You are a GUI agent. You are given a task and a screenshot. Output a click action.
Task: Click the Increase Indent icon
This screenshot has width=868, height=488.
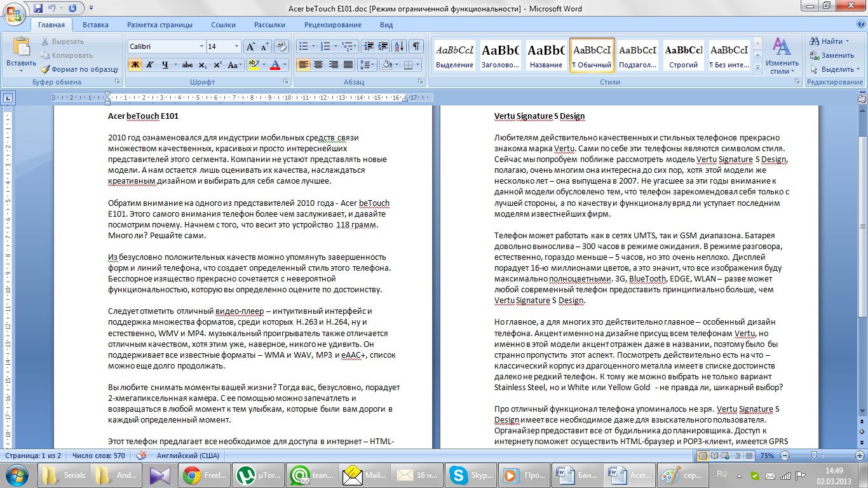pyautogui.click(x=384, y=46)
